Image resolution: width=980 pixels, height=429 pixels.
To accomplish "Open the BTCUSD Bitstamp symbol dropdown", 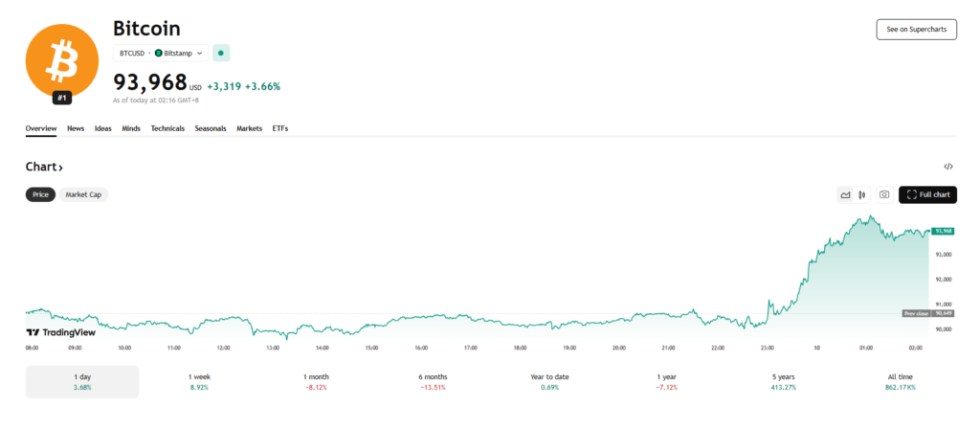I will click(159, 53).
